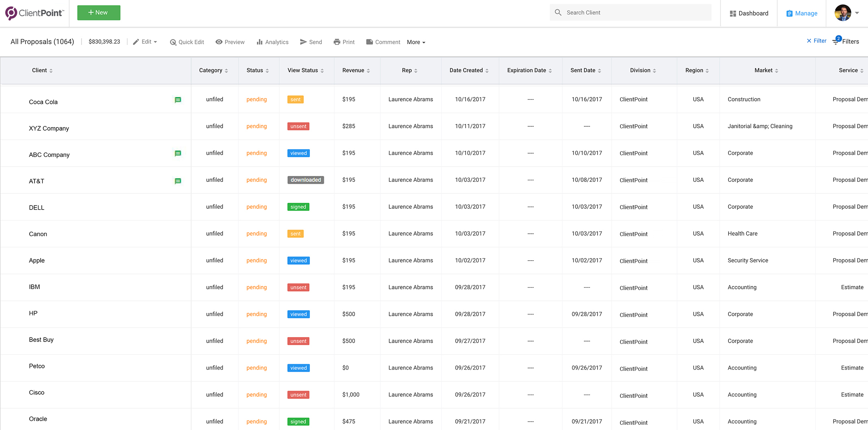Send the proposal using the Send icon

point(303,42)
